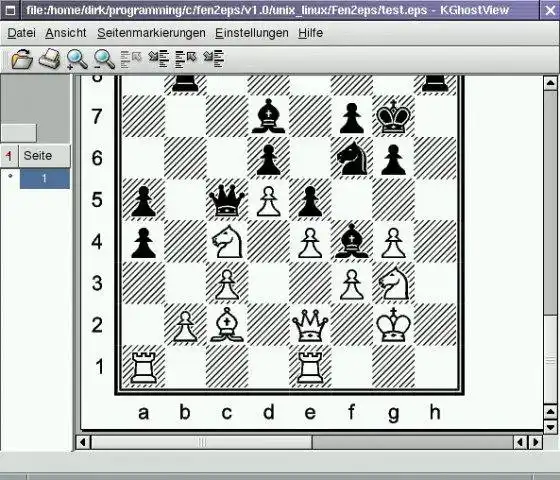560x480 pixels.
Task: Zoom in with the plus magnifier
Action: (77, 59)
